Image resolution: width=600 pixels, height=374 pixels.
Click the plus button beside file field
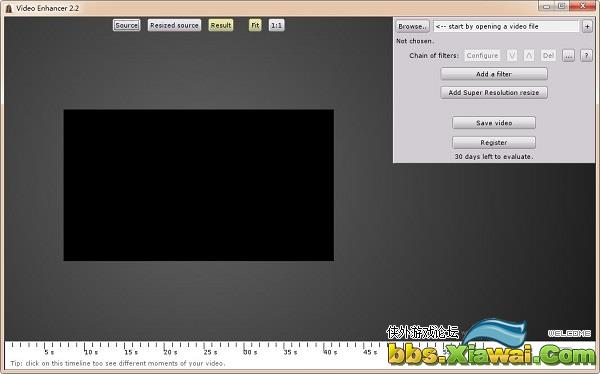[x=587, y=26]
